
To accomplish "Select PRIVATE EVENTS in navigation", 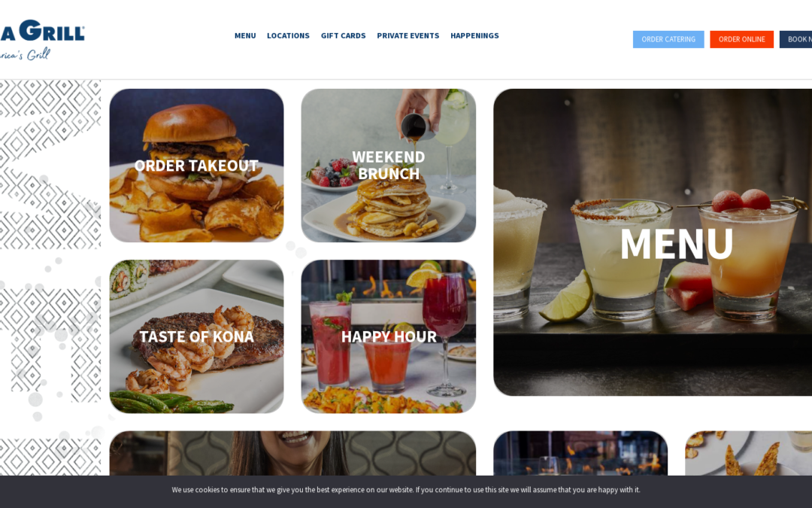I will [408, 36].
